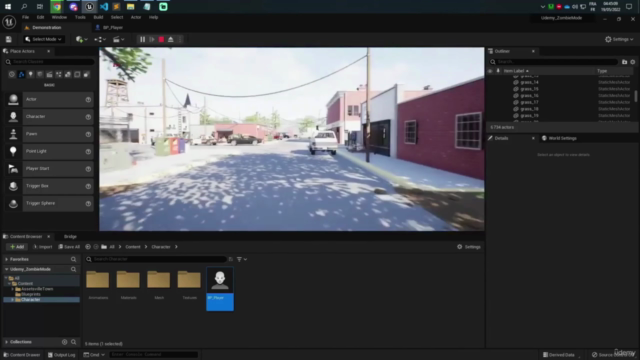640x360 pixels.
Task: Open the Blueprints toolbar dropdown
Action: click(100, 40)
